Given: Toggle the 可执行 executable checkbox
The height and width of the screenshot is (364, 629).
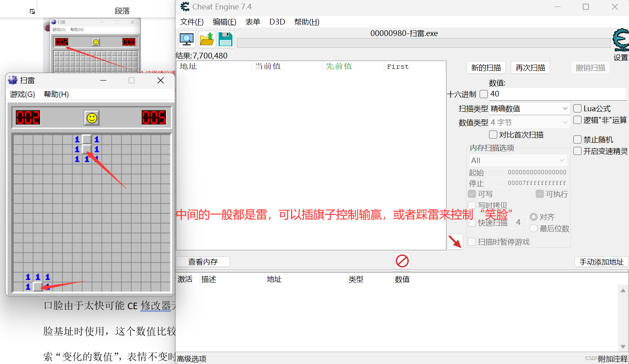Looking at the screenshot, I should point(540,194).
